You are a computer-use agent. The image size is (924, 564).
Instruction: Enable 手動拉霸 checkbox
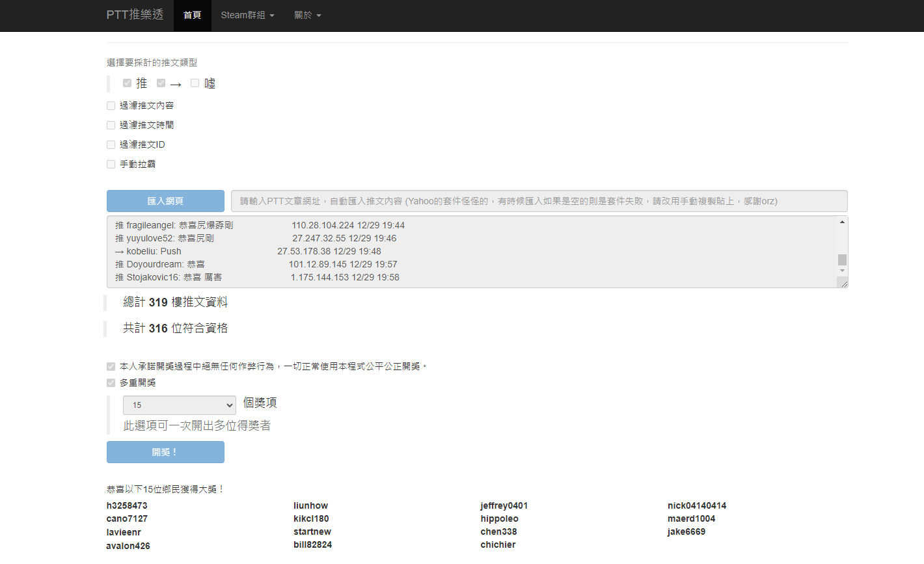tap(111, 164)
